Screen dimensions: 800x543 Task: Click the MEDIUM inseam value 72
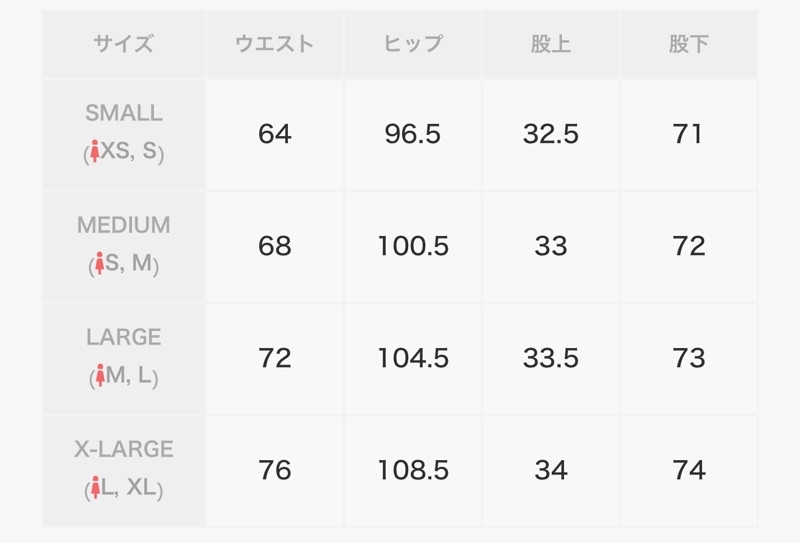pos(689,246)
